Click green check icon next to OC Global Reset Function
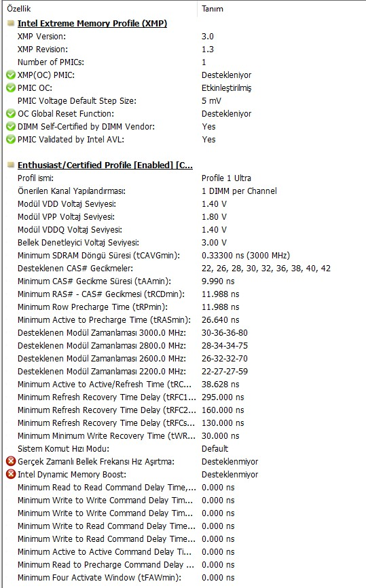This screenshot has height=588, width=366. (11, 114)
